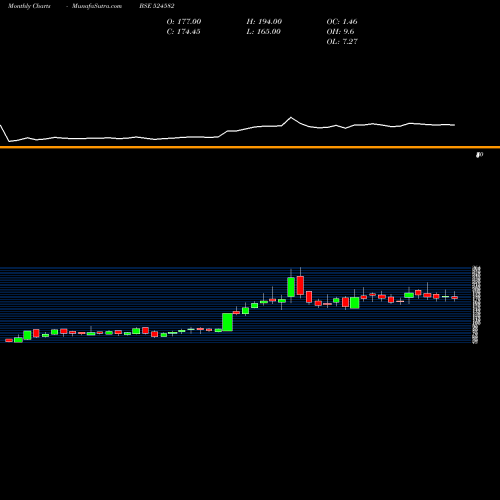Select the OL: 7.27 value
500x500 pixels.
coord(342,42)
